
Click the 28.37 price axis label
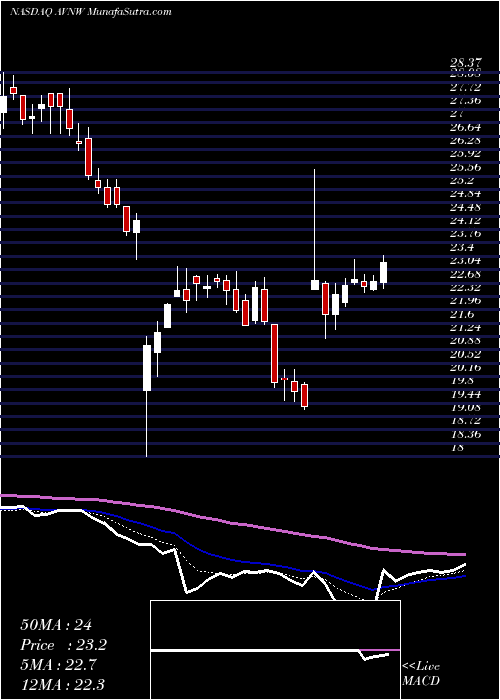(465, 64)
